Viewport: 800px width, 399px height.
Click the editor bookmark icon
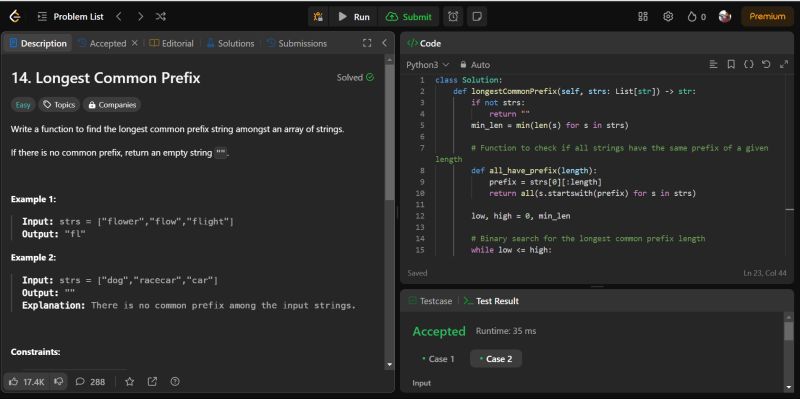[x=731, y=65]
